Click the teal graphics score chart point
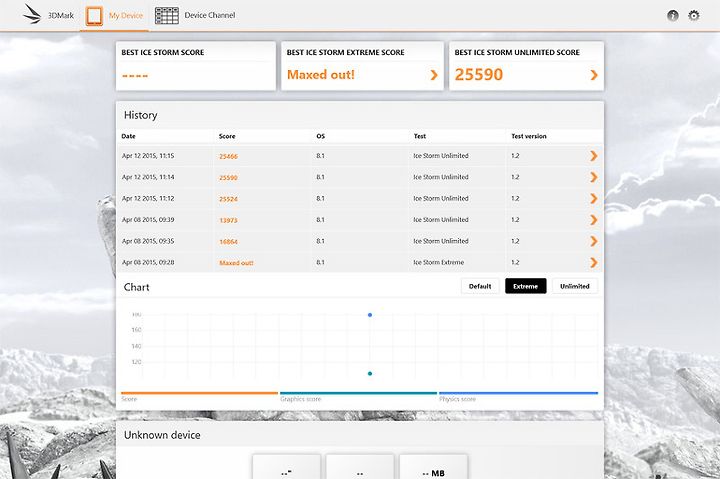The image size is (720, 479). (x=370, y=374)
